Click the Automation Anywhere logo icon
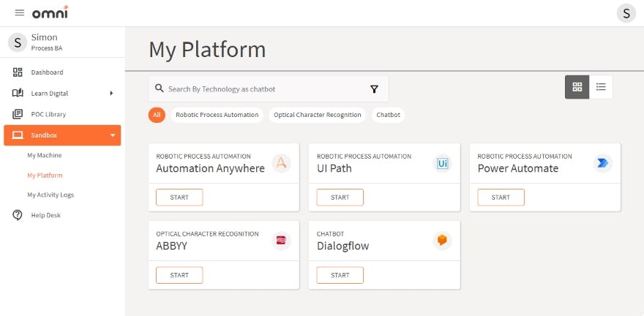This screenshot has width=644, height=316. (281, 163)
